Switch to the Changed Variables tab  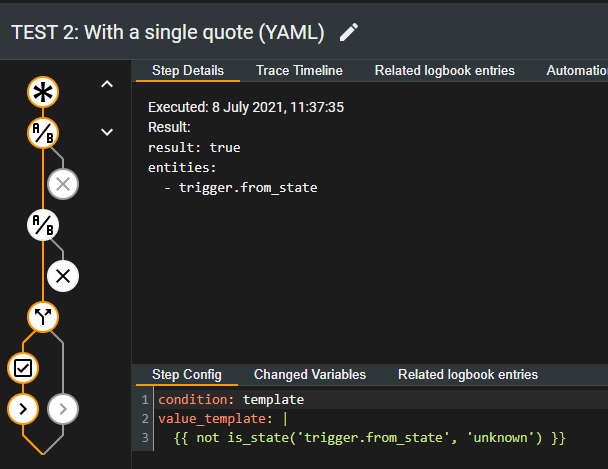[x=310, y=375]
